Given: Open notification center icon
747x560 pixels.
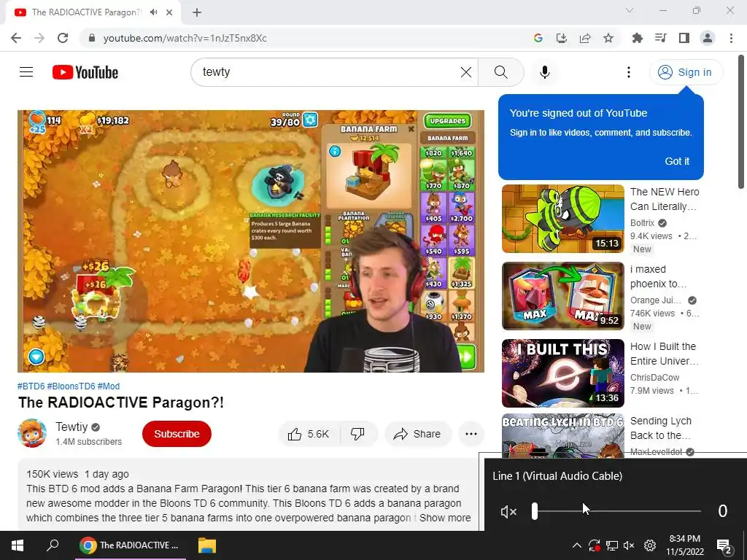Looking at the screenshot, I should click(724, 546).
